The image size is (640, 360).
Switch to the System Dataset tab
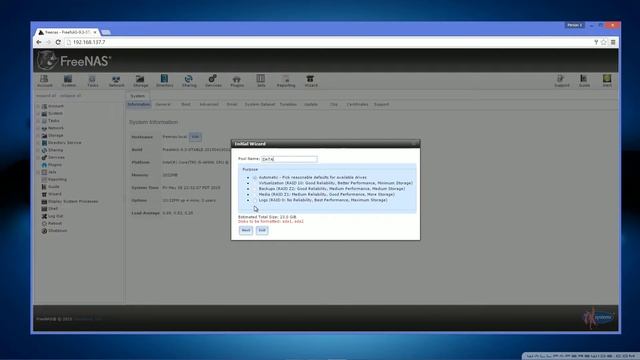point(260,104)
